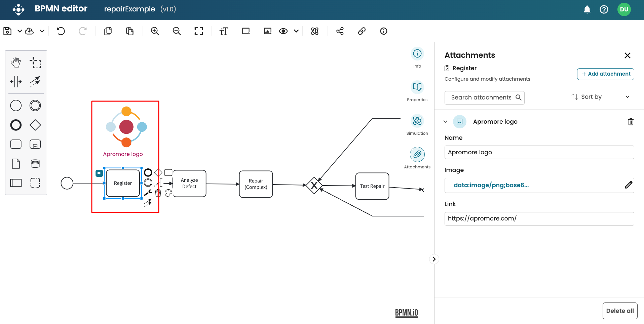Viewport: 644px width, 324px height.
Task: Click the zoom in magnifier icon
Action: click(x=155, y=31)
